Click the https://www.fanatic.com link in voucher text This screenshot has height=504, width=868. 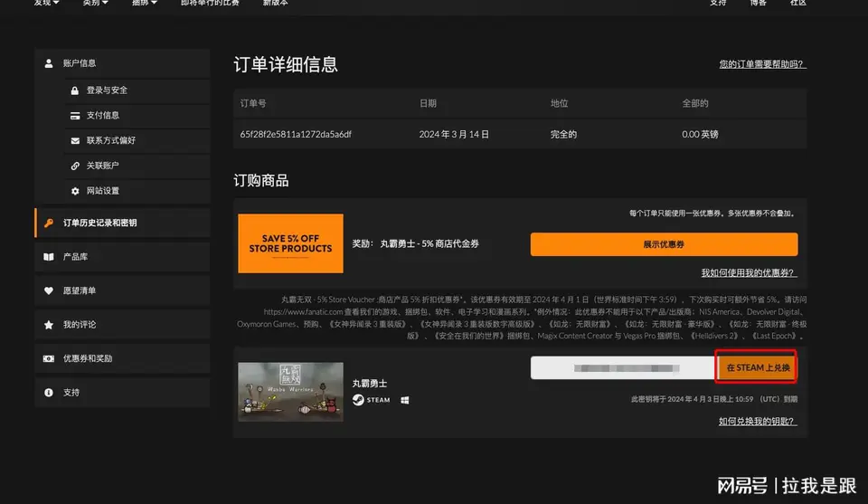click(x=304, y=312)
